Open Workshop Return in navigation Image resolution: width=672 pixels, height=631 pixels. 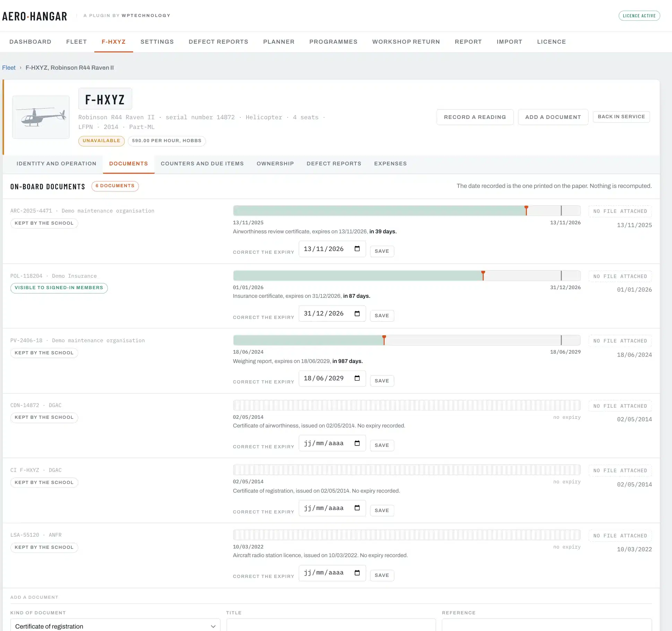(406, 42)
